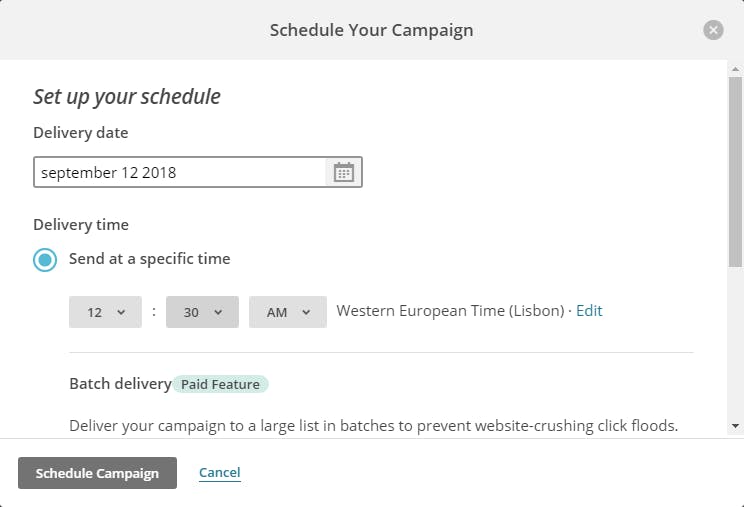This screenshot has width=744, height=507.
Task: Click the scrollbar down arrow
Action: coord(736,426)
